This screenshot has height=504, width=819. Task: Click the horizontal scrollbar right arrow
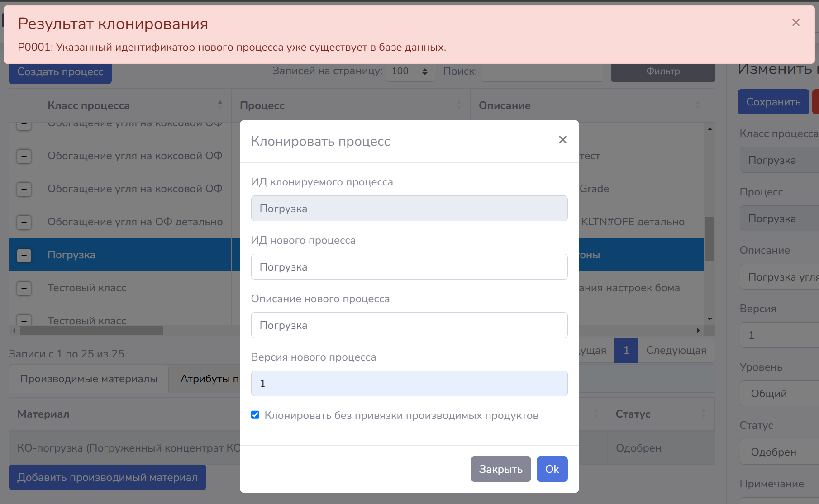[x=698, y=331]
